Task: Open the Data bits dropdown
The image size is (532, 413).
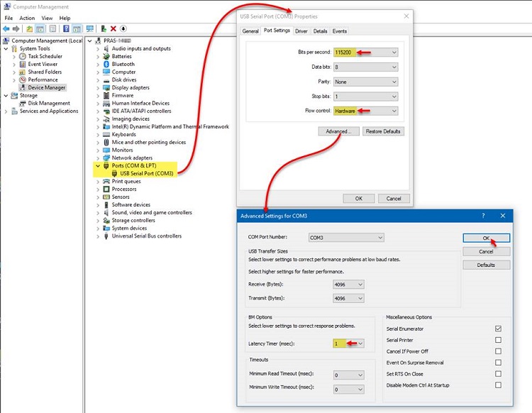Action: click(x=366, y=67)
